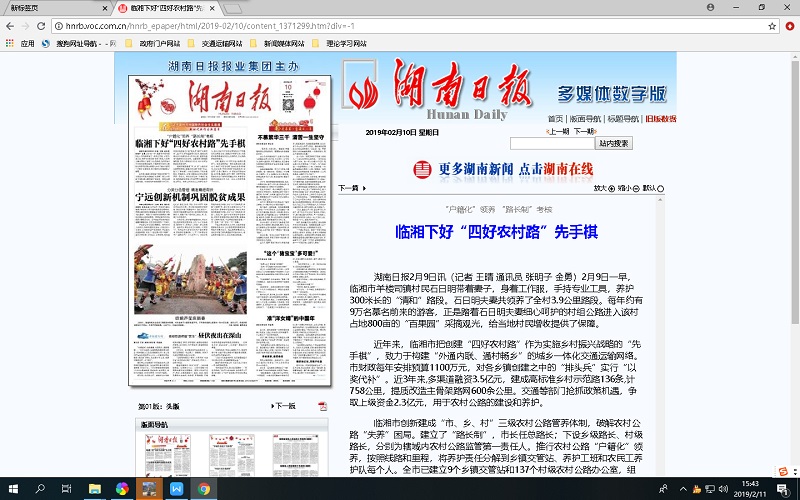800x500 pixels.
Task: Click the site search input box
Action: [552, 143]
